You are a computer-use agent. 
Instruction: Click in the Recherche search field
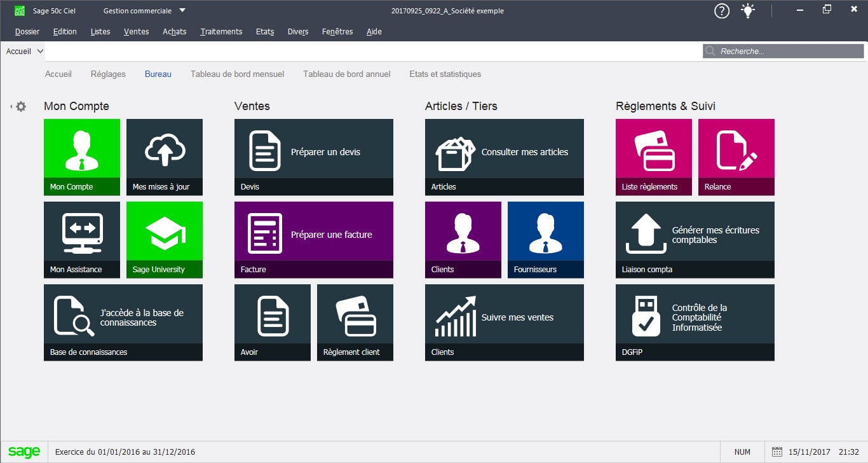(788, 52)
